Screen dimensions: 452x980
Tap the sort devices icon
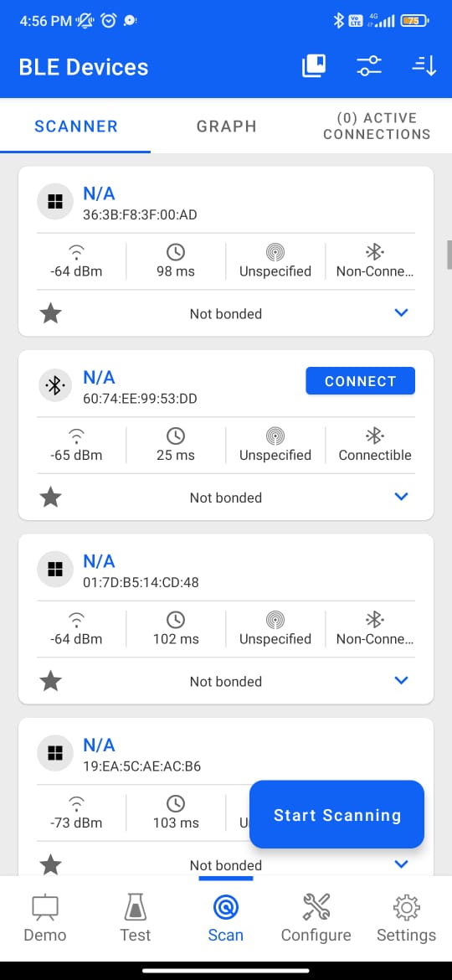[424, 66]
